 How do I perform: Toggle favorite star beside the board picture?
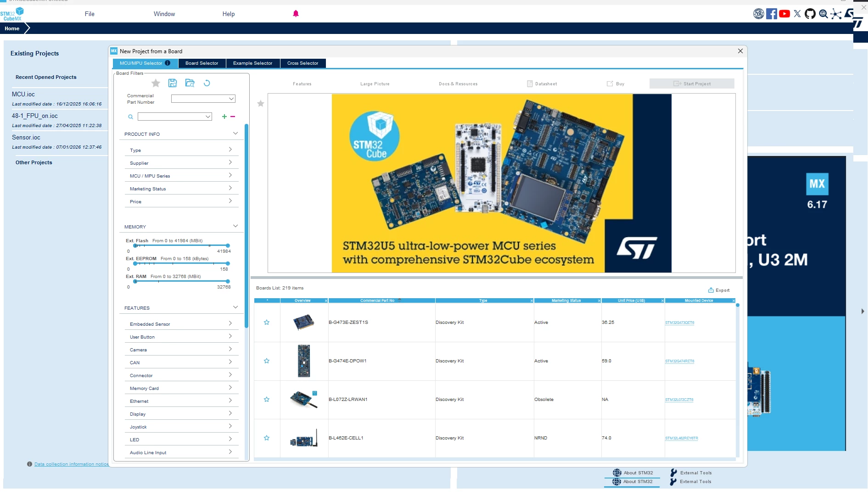click(261, 104)
